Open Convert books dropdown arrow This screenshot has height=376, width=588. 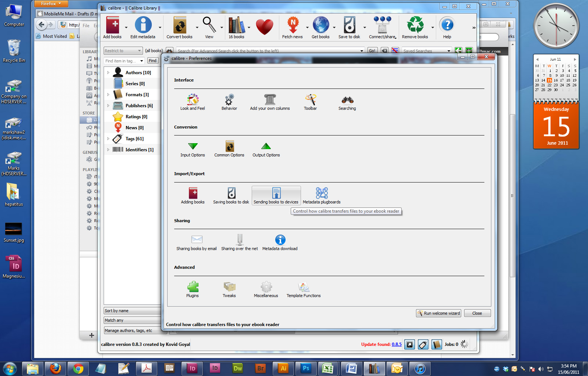pyautogui.click(x=197, y=28)
